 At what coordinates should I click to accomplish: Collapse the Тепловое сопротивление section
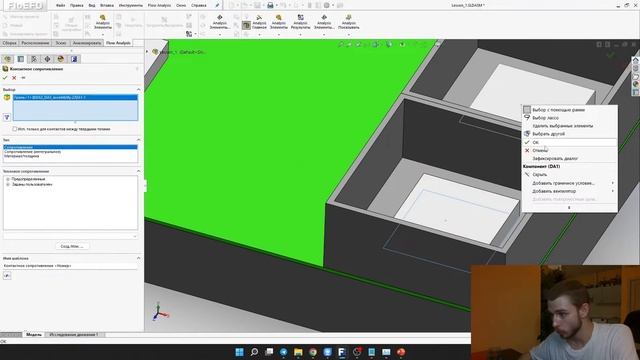[x=138, y=171]
